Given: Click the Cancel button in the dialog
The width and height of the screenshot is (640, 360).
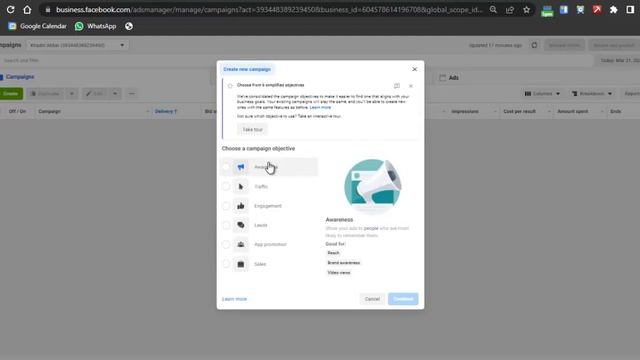Looking at the screenshot, I should (372, 299).
